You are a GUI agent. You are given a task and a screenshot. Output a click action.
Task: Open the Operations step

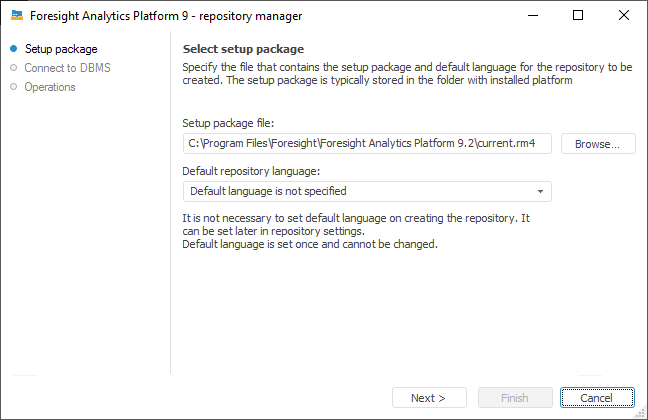(50, 87)
